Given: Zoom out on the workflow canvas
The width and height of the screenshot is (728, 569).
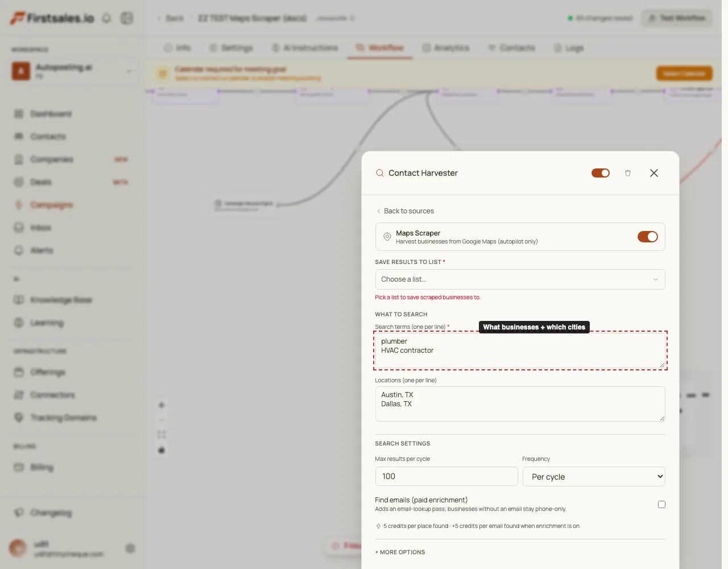Looking at the screenshot, I should 162,420.
